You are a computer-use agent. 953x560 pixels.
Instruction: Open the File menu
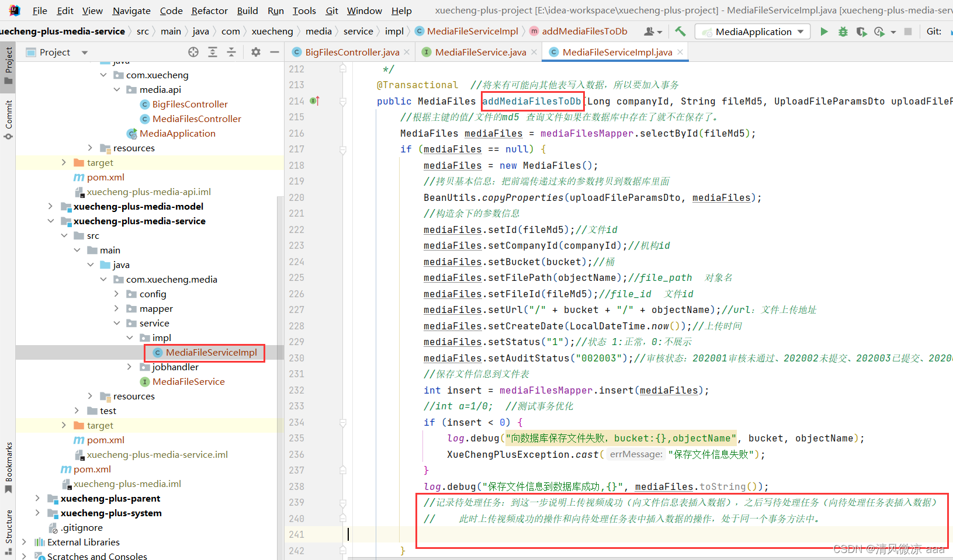click(40, 11)
